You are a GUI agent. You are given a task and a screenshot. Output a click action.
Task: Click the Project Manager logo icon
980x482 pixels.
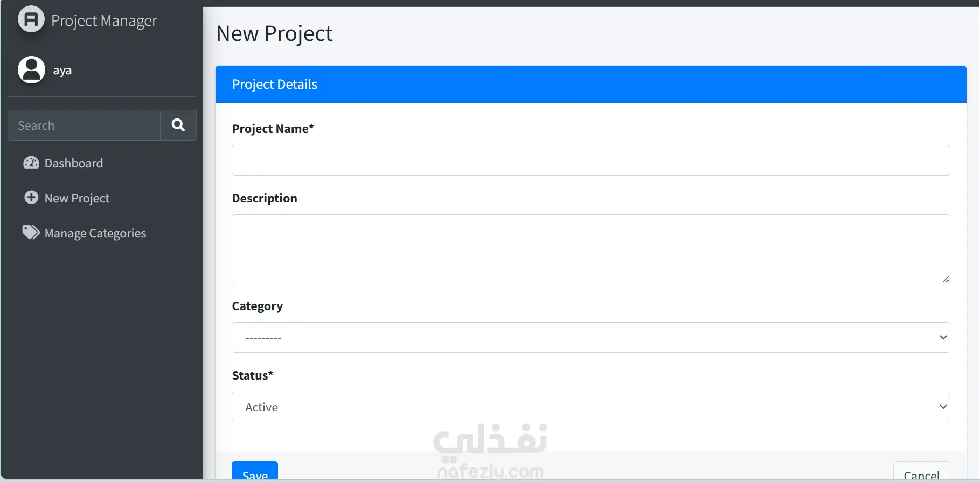(31, 19)
